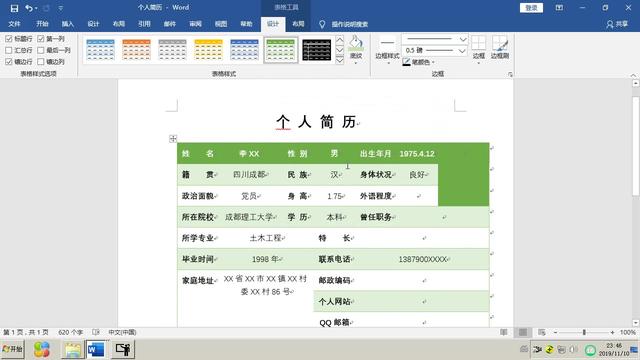This screenshot has height=360, width=640.
Task: Activate the Border Painter (边框刷) tool
Action: [x=500, y=47]
